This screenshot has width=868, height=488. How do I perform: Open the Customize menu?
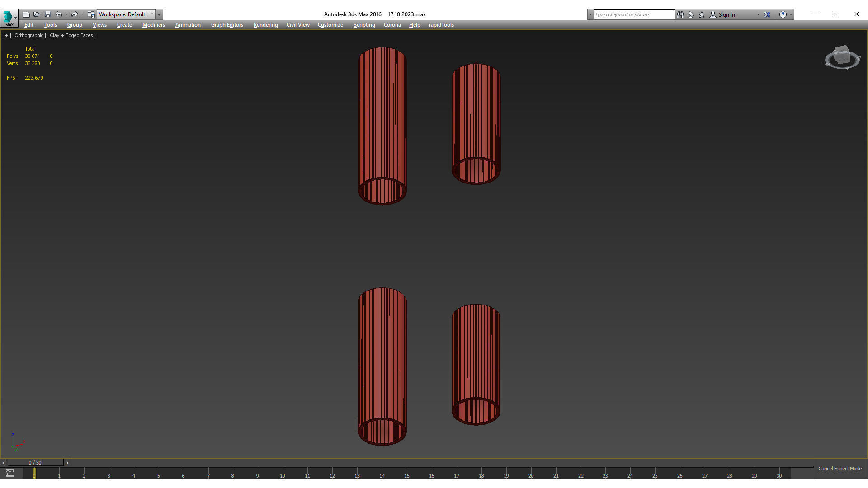coord(330,25)
